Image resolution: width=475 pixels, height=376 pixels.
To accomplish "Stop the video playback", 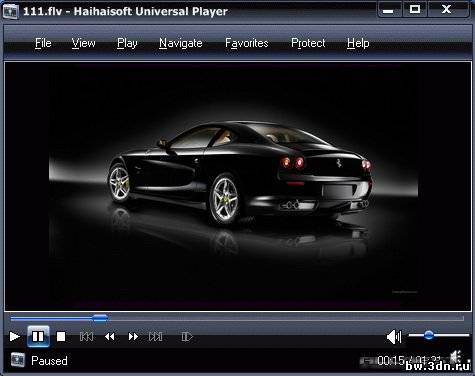I will (x=61, y=337).
